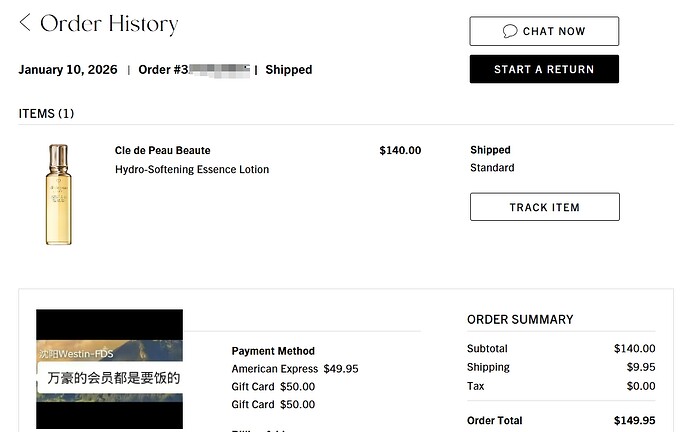
Task: Click the back chevron beside Order History
Action: pos(25,23)
